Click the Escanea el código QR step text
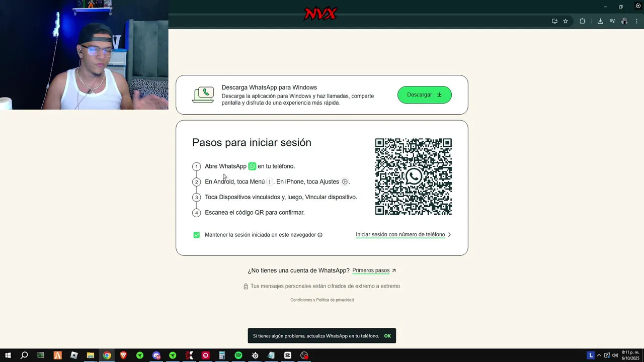This screenshot has width=644, height=362. click(255, 213)
